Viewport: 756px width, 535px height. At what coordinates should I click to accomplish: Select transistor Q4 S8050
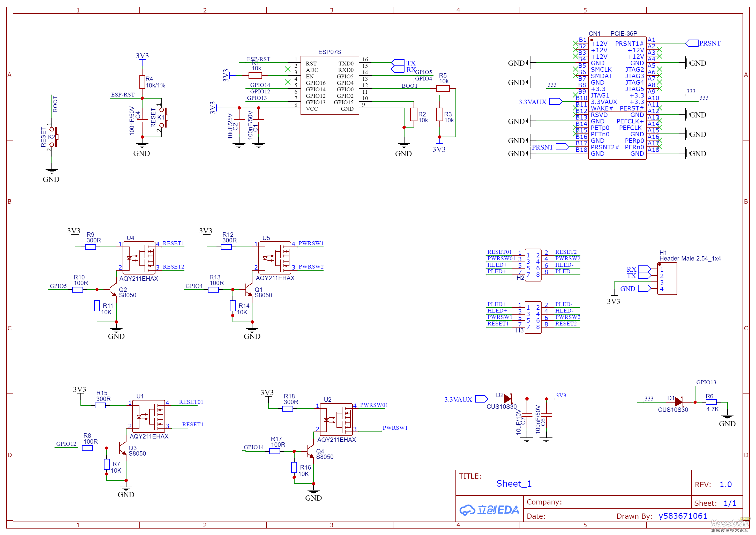point(310,451)
